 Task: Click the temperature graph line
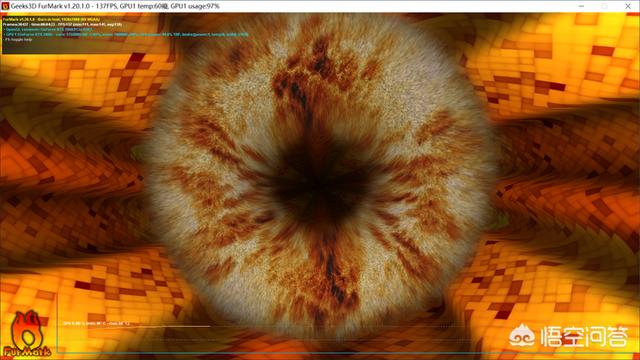[x=137, y=327]
